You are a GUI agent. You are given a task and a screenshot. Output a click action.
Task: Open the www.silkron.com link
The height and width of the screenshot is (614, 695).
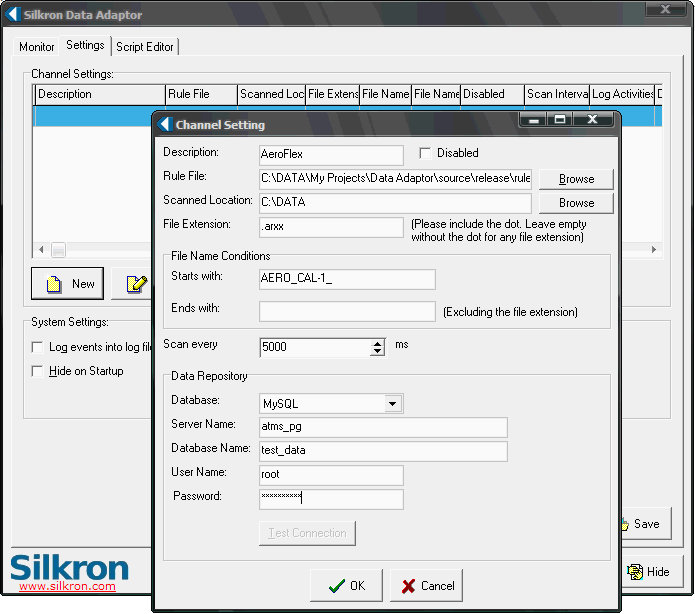[67, 586]
